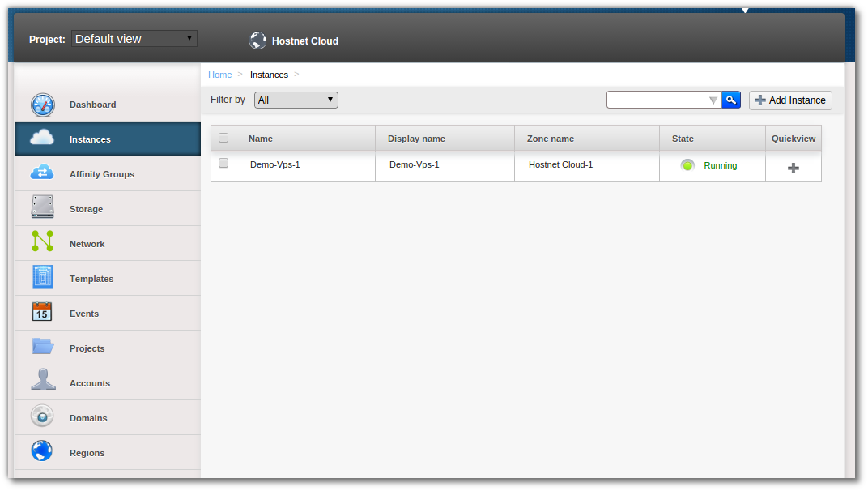Click the Affinity Groups cloud icon
This screenshot has width=868, height=491.
[x=42, y=173]
